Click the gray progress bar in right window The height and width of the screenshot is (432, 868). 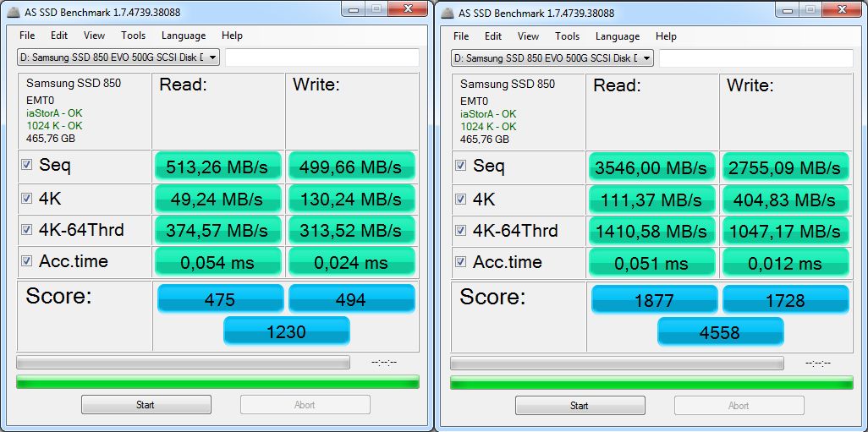point(618,363)
